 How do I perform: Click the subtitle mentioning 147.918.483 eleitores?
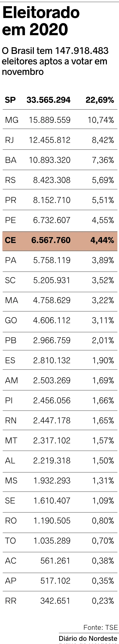(55, 61)
